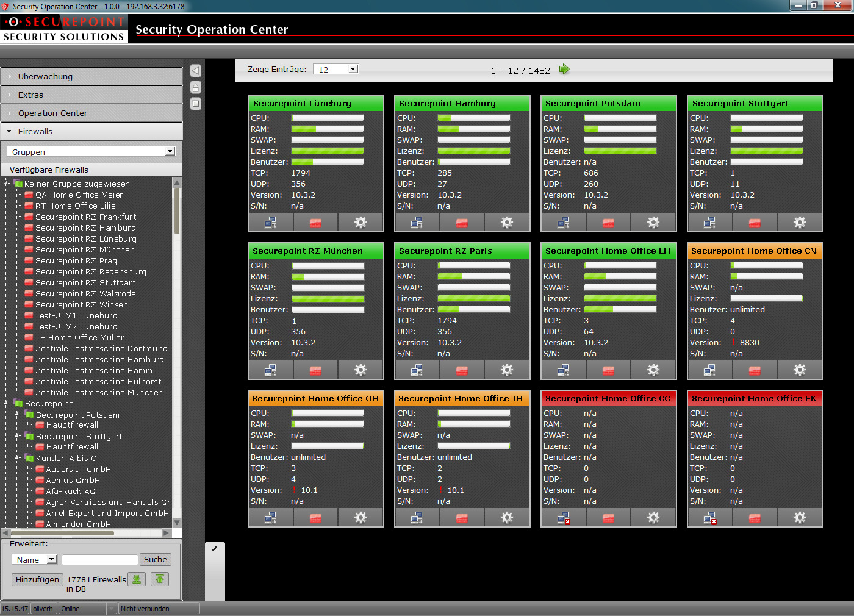Click the advanced search text field

[100, 559]
